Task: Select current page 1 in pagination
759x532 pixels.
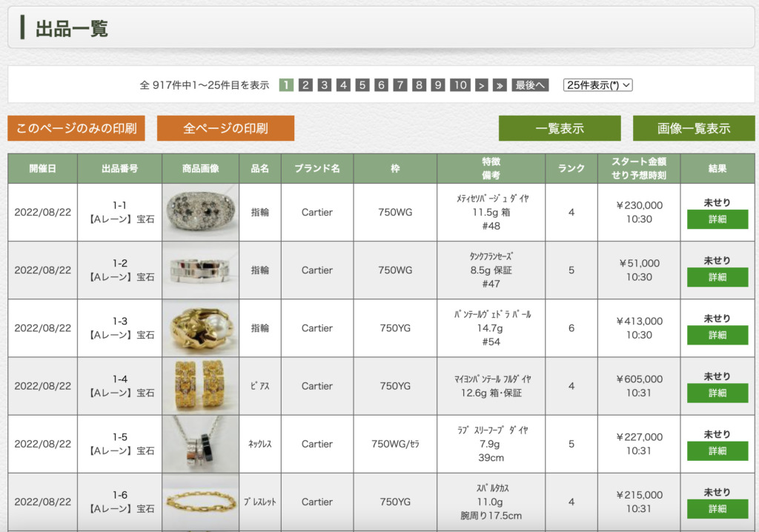Action: (x=286, y=85)
